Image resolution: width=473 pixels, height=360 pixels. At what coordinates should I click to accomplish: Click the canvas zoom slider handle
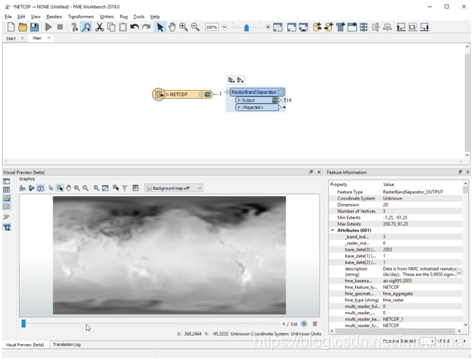coord(246,27)
